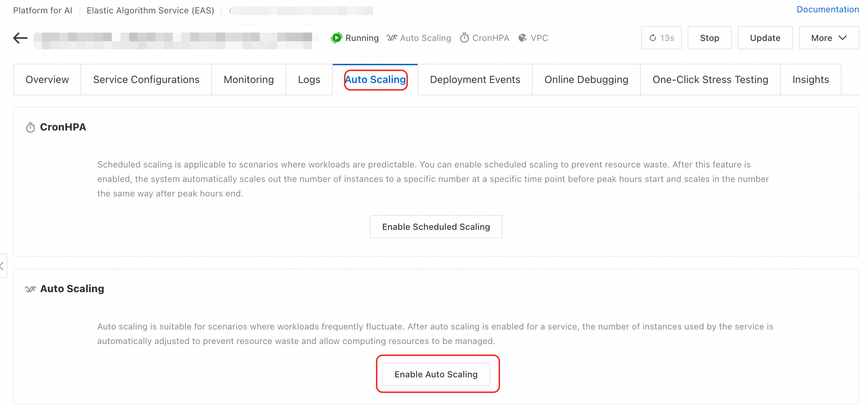Click the Enable Auto Scaling button
This screenshot has width=868, height=406.
436,374
